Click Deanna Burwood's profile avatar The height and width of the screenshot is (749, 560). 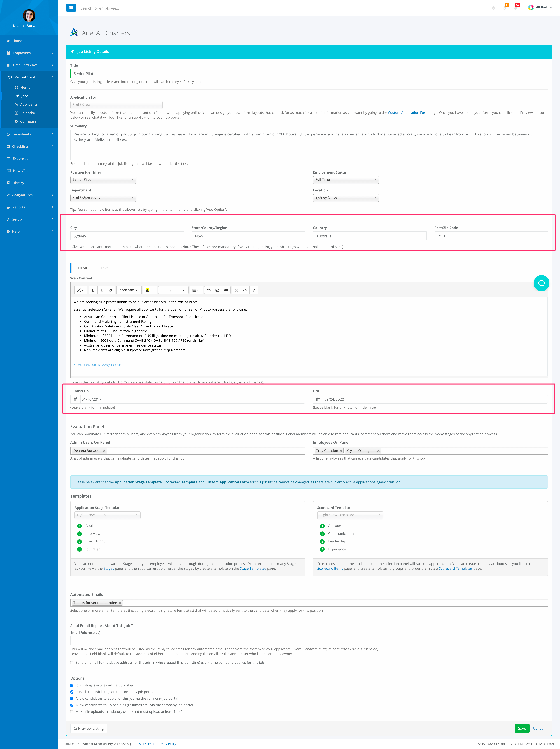point(29,16)
